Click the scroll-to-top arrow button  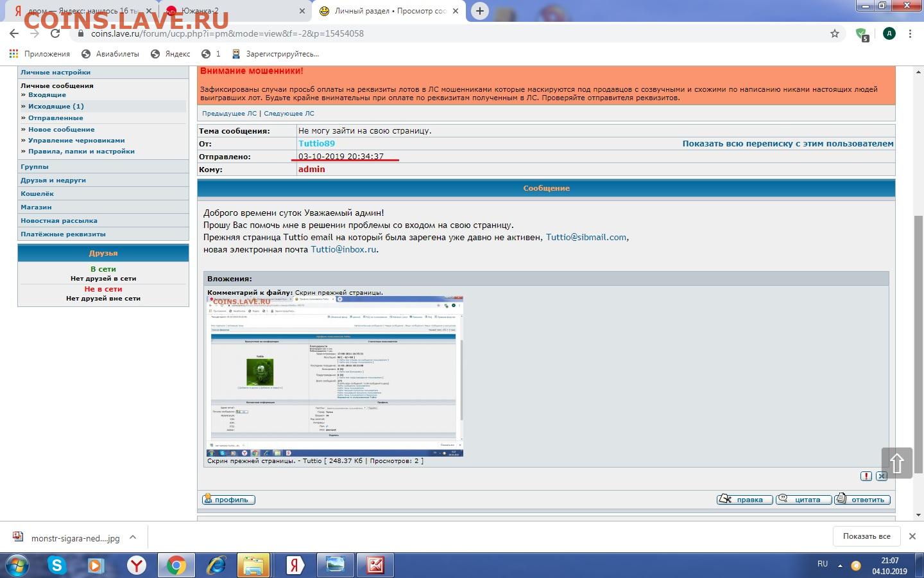tap(897, 462)
